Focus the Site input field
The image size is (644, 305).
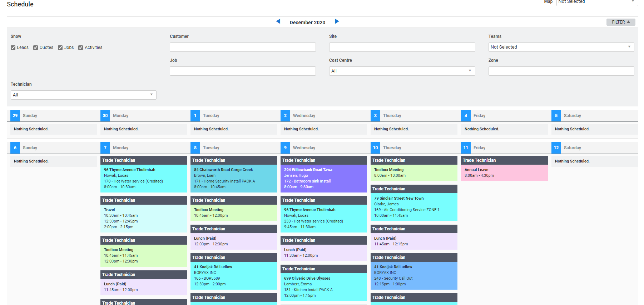click(402, 47)
